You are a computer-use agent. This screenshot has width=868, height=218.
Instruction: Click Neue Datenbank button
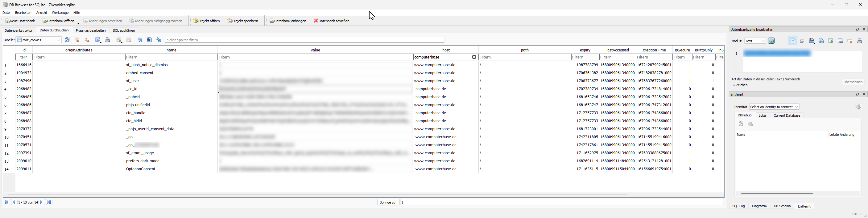[20, 21]
